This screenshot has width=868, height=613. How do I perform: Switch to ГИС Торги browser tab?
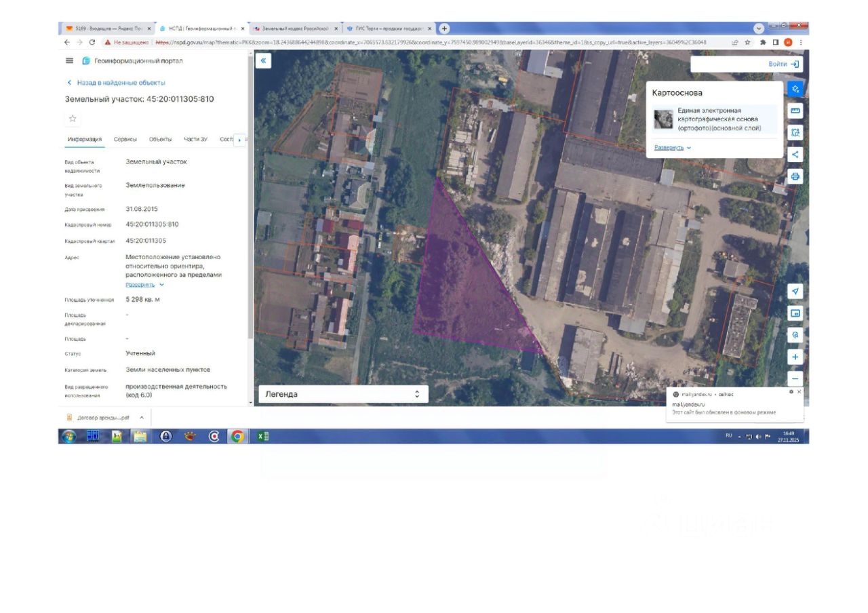[x=388, y=28]
